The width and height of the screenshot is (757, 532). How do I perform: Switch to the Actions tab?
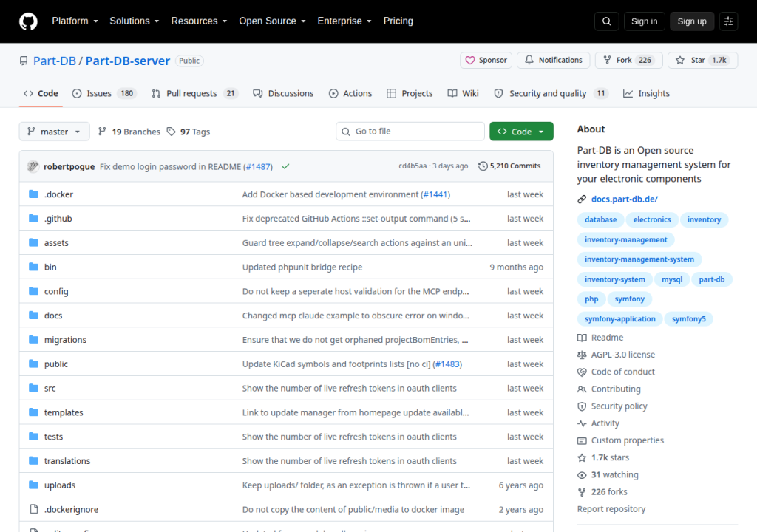click(350, 94)
